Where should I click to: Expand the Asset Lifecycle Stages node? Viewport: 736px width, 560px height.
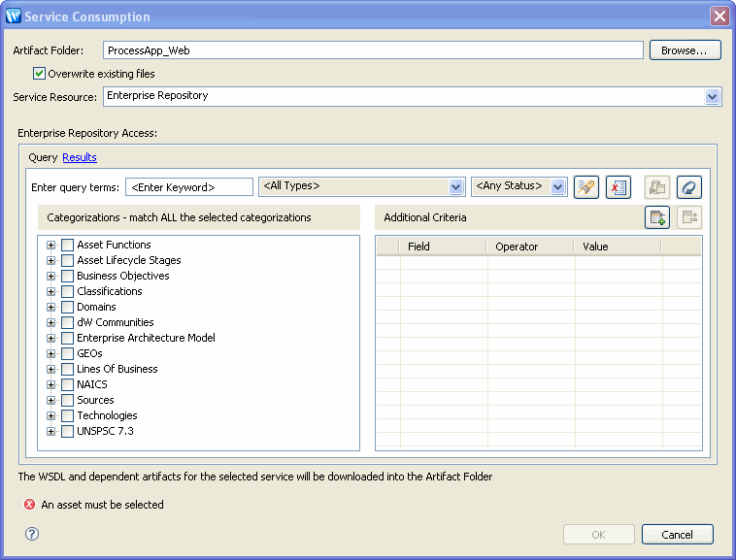[x=50, y=260]
